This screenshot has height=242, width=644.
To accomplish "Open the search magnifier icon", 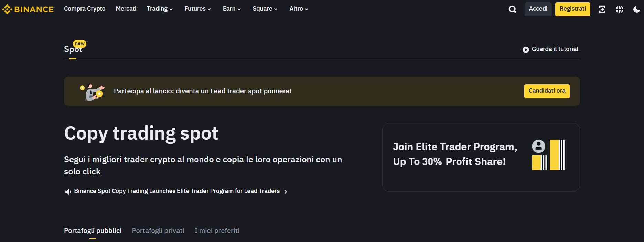I will point(512,9).
